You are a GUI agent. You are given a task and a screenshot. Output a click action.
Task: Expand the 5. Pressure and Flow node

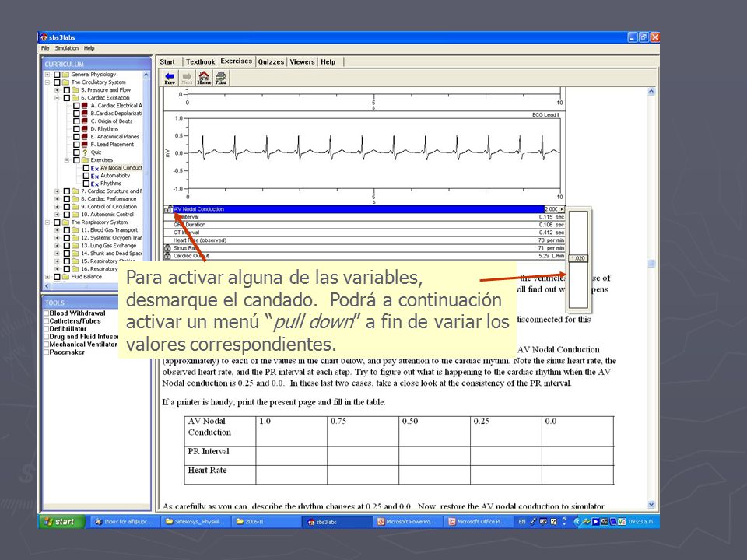[x=57, y=90]
